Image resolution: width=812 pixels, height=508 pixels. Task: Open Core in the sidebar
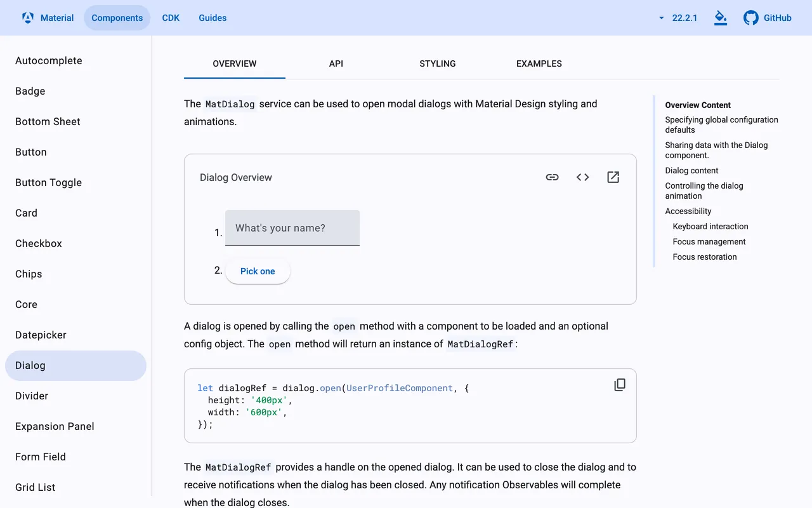[75, 305]
